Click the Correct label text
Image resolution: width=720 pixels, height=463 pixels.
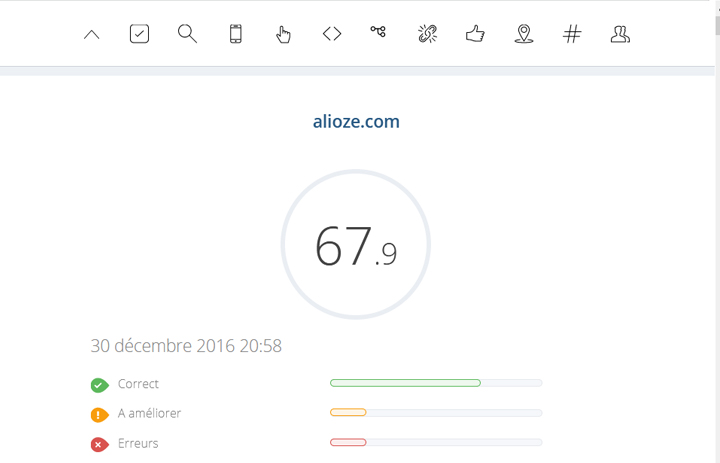(x=138, y=384)
